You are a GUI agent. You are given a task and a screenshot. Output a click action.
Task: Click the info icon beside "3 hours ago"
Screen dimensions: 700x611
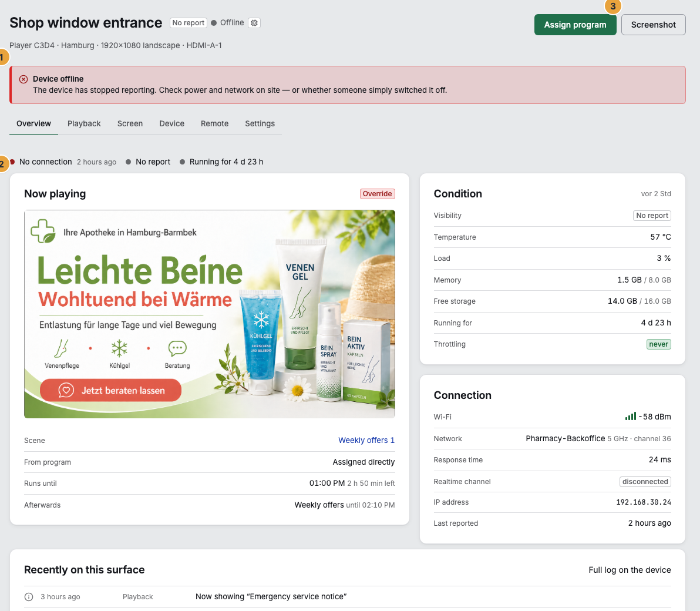(29, 597)
